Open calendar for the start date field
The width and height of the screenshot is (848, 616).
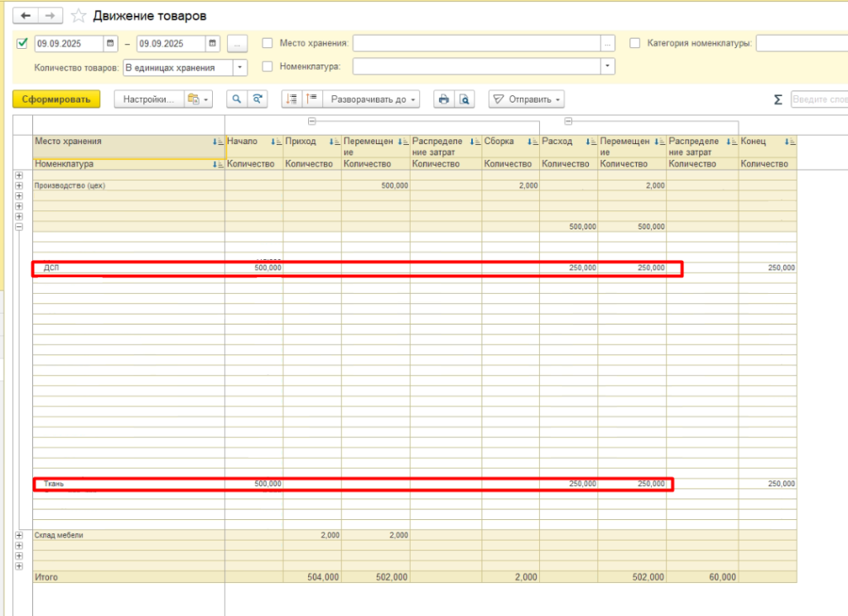110,43
